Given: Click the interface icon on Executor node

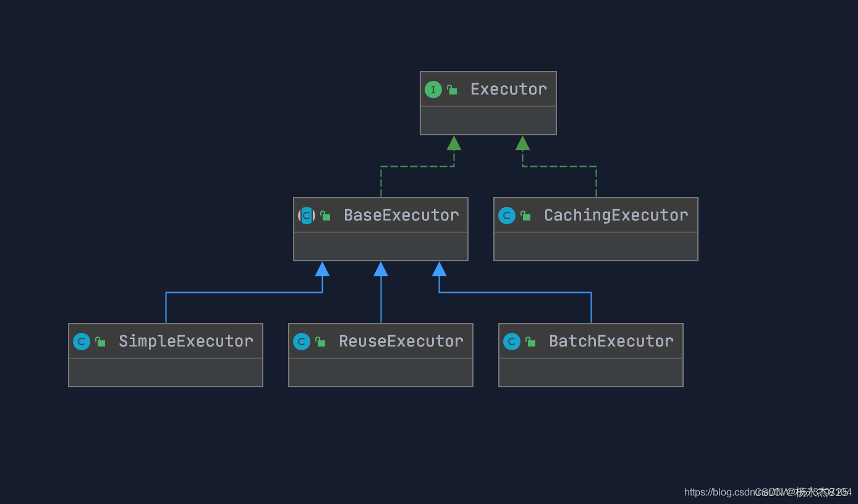Looking at the screenshot, I should coord(433,89).
